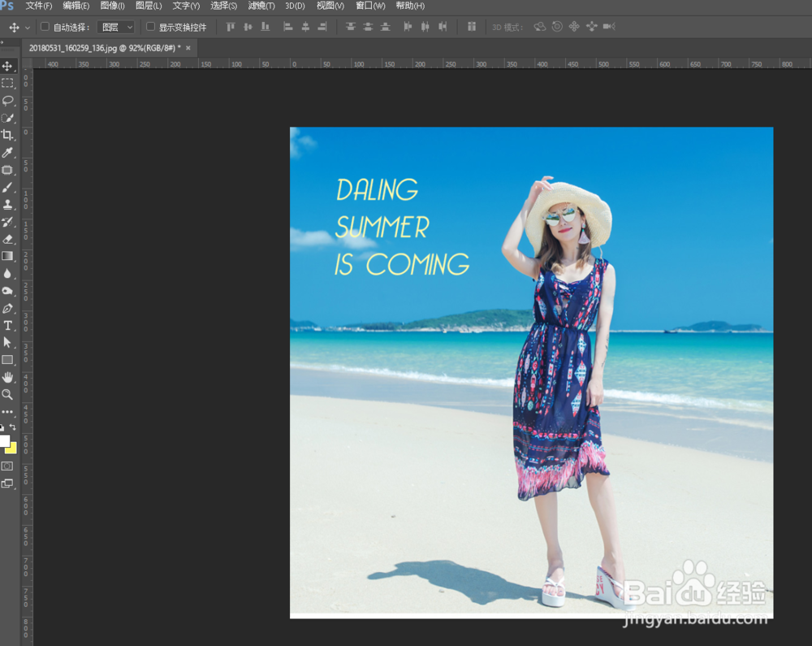The height and width of the screenshot is (646, 812).
Task: Distribute horizontal centers of layers
Action: (x=425, y=27)
